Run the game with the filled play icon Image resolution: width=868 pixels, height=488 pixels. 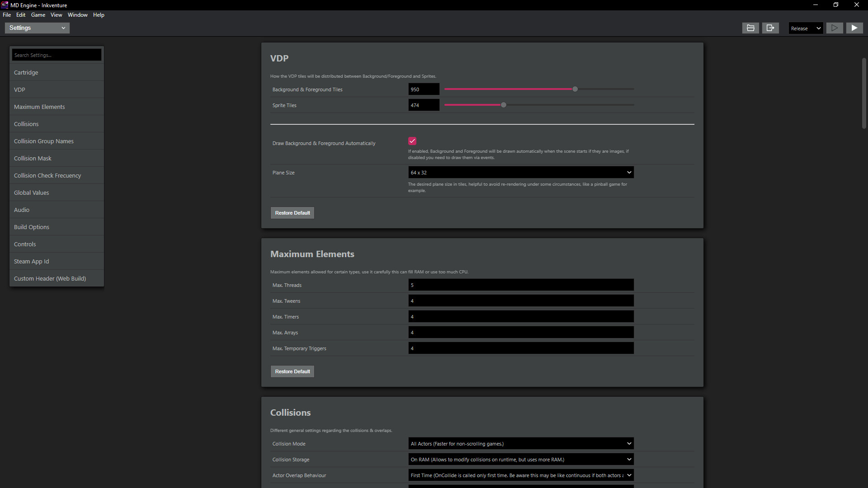854,28
